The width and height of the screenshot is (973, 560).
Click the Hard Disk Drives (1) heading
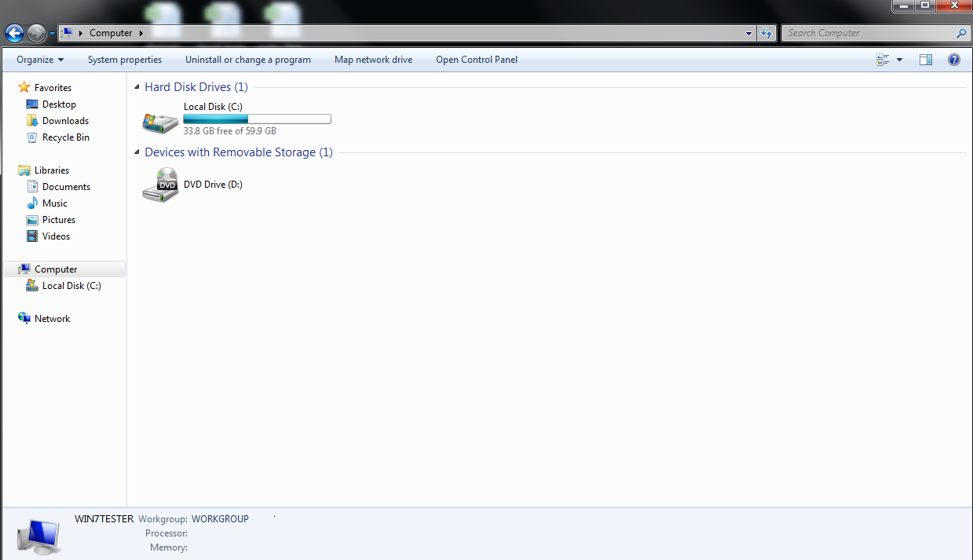[196, 87]
